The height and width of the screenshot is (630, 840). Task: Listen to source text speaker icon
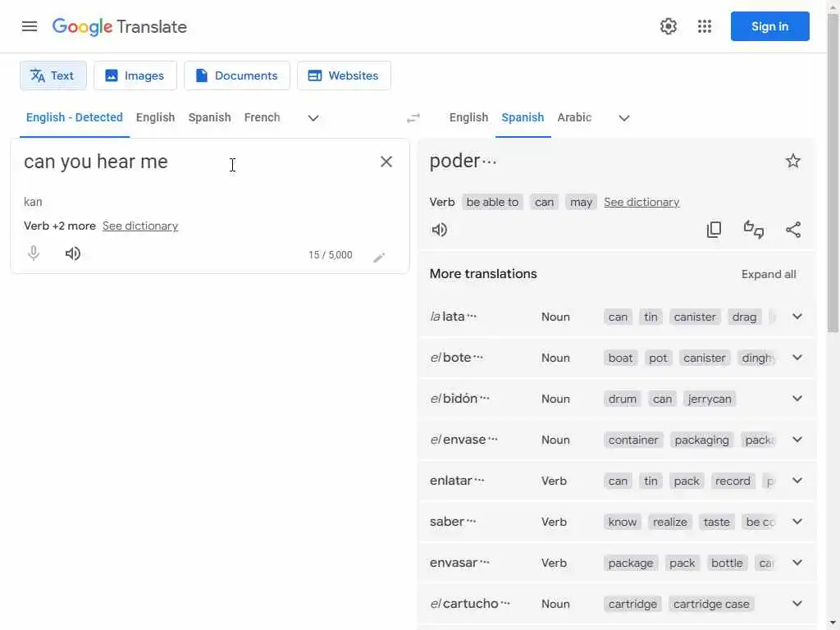(x=73, y=253)
